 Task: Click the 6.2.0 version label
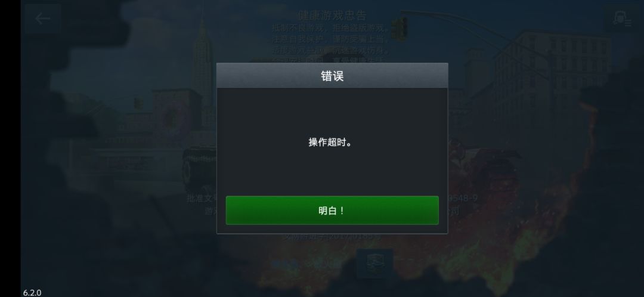32,292
